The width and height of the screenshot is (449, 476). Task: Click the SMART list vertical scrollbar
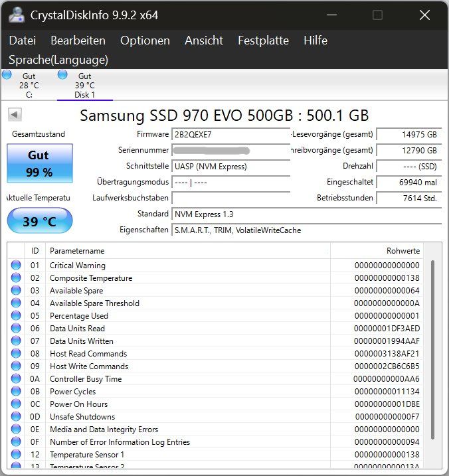click(432, 349)
